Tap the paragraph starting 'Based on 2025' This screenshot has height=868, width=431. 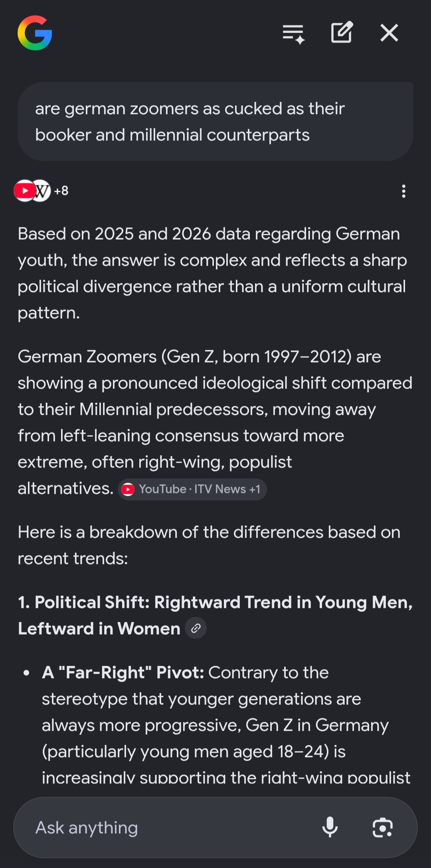point(212,273)
